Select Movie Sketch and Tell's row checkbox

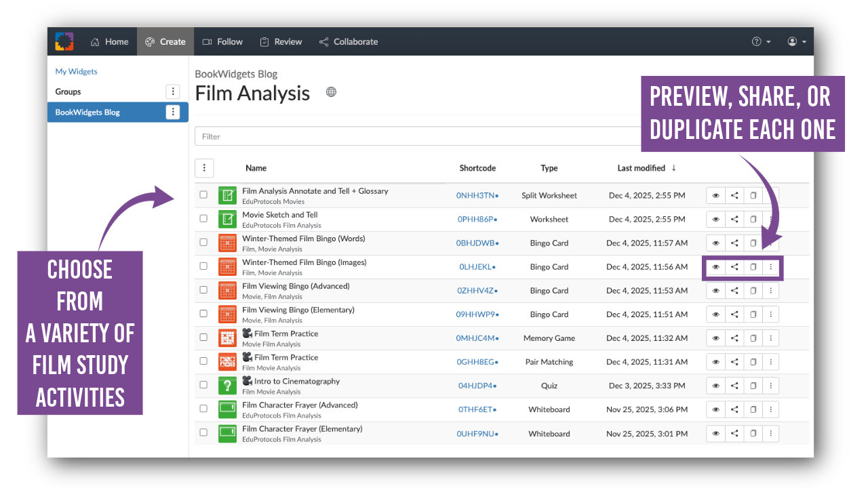pos(203,219)
